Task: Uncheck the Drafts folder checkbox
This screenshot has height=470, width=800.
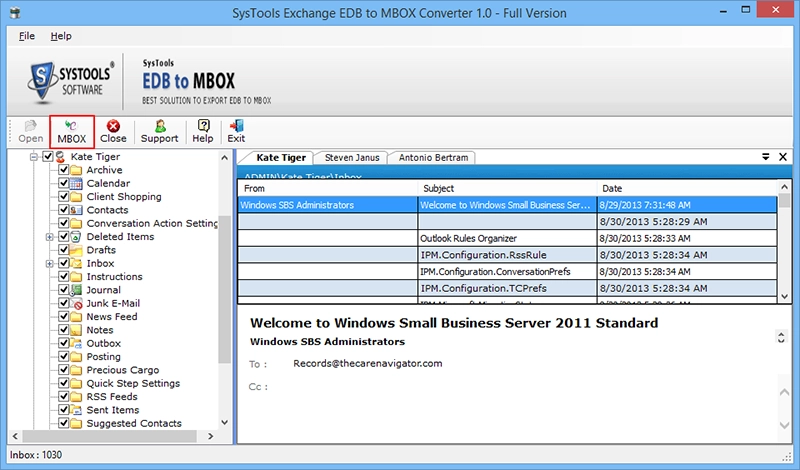Action: pyautogui.click(x=63, y=250)
